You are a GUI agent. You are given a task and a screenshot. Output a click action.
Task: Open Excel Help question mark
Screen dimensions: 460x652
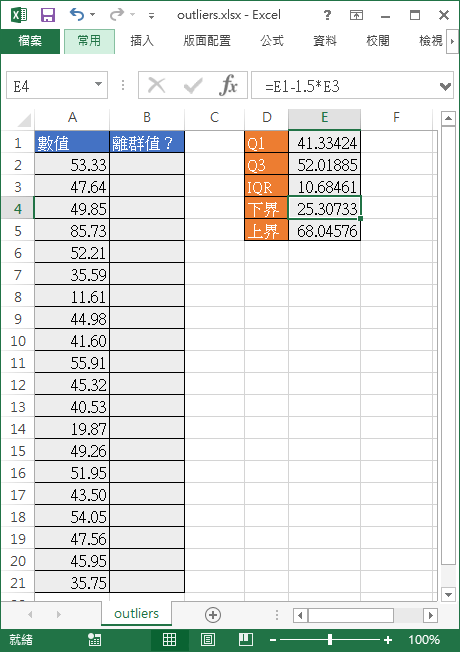tap(327, 15)
